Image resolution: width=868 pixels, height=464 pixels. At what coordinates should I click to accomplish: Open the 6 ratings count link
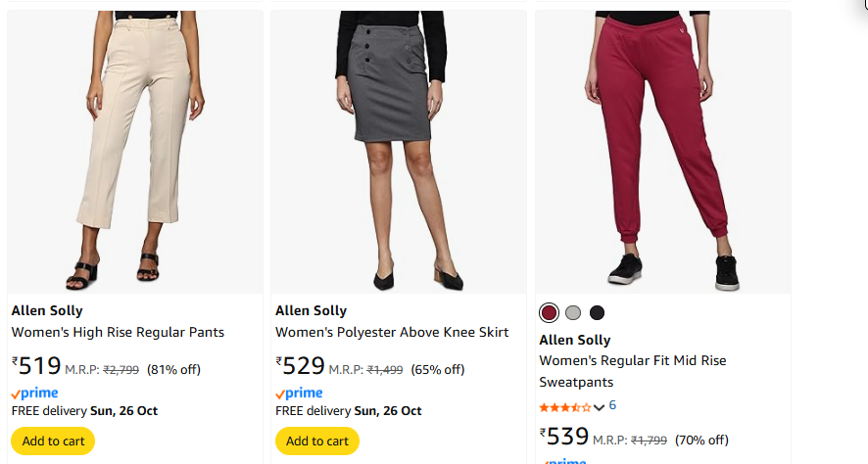(x=612, y=405)
